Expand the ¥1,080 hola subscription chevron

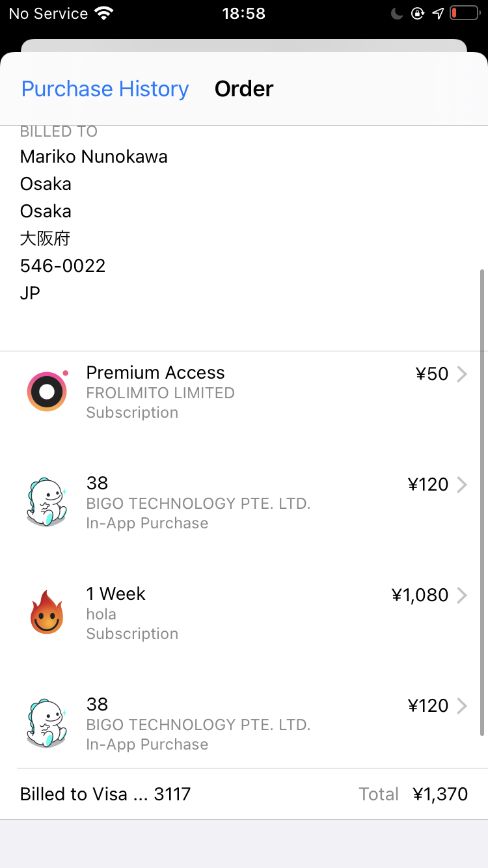coord(462,595)
